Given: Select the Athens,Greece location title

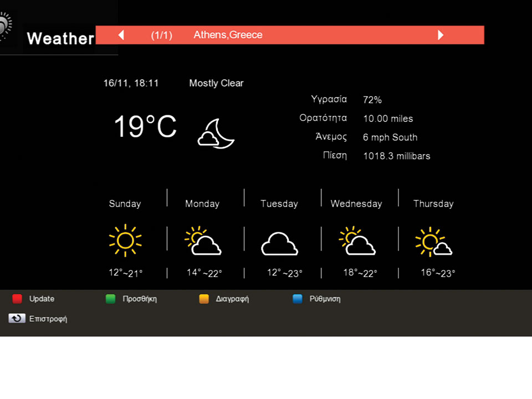Looking at the screenshot, I should (x=228, y=35).
